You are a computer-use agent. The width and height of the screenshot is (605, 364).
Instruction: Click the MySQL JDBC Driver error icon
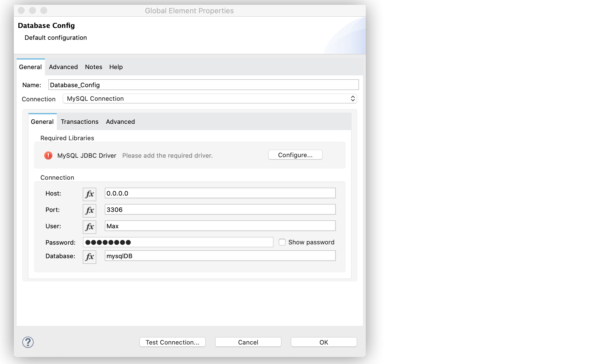click(x=48, y=155)
